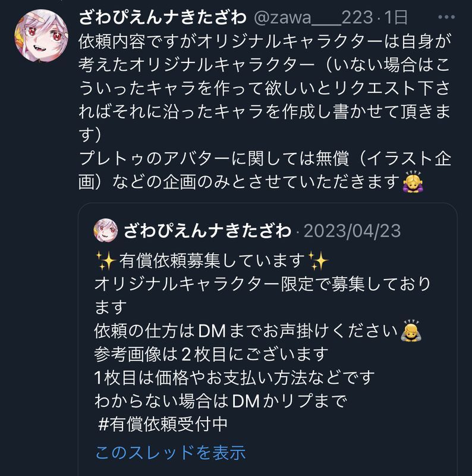Open main tweet at 依頼内容ですが line

coord(265,41)
